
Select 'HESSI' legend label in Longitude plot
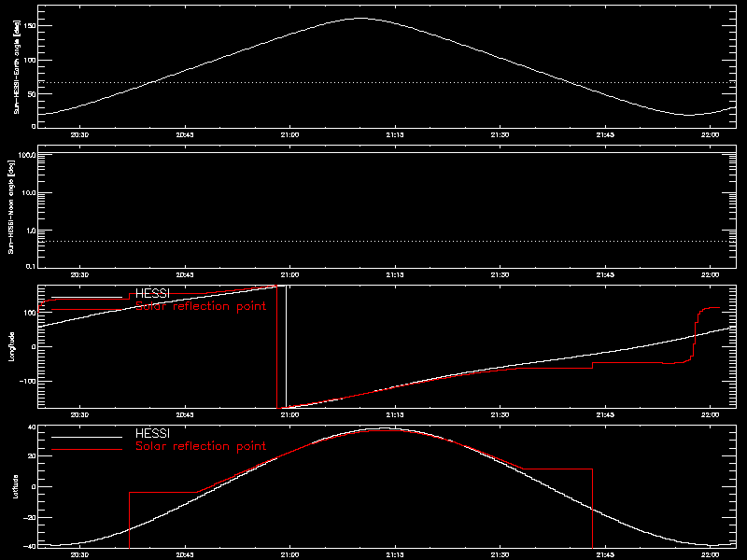click(152, 294)
